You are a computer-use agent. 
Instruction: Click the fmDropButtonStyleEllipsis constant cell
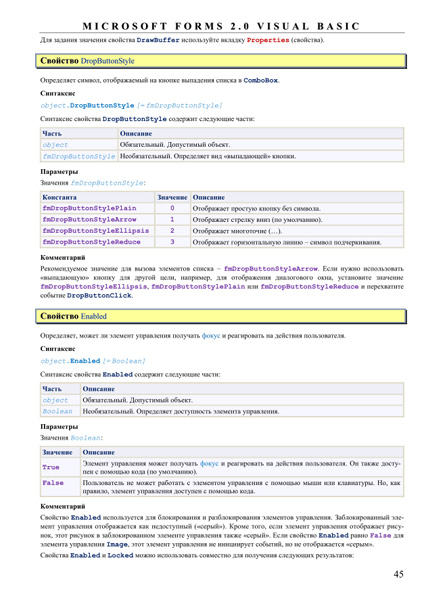click(x=98, y=231)
